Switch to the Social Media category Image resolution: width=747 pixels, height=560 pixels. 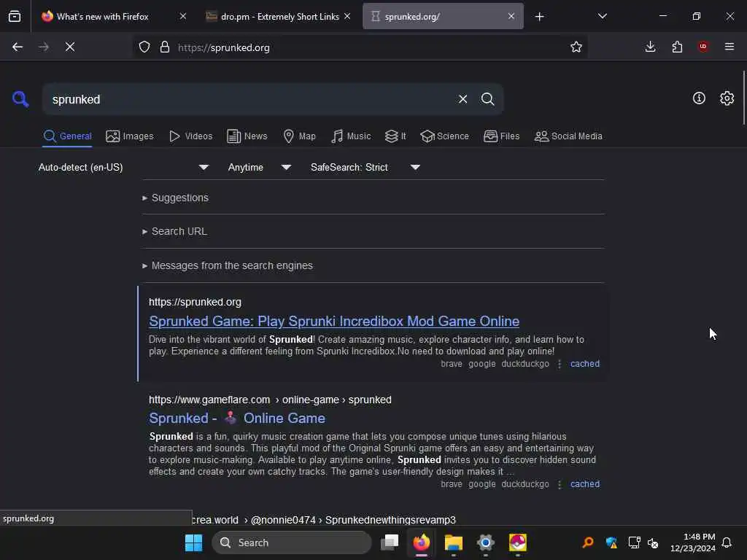(568, 136)
